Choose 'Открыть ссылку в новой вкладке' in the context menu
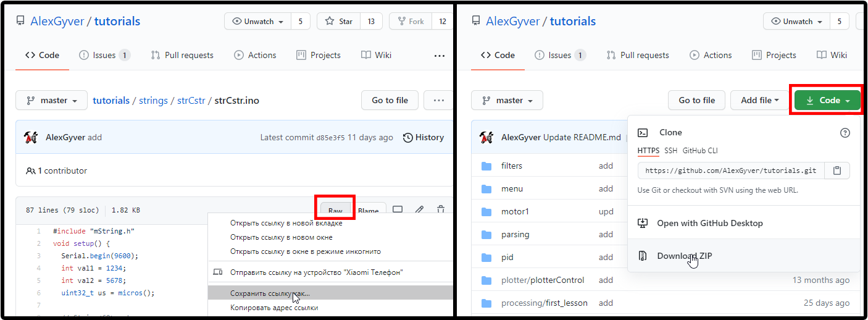Viewport: 868px width, 320px height. coord(330,223)
